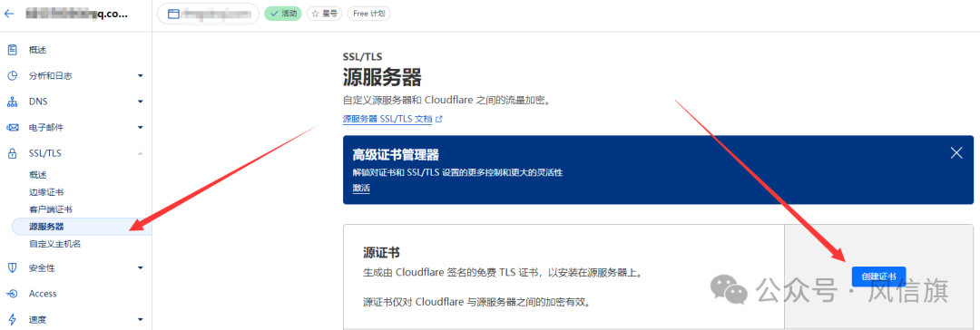Click the 高级证书管理器 banner title
This screenshot has height=330, width=980.
click(396, 155)
